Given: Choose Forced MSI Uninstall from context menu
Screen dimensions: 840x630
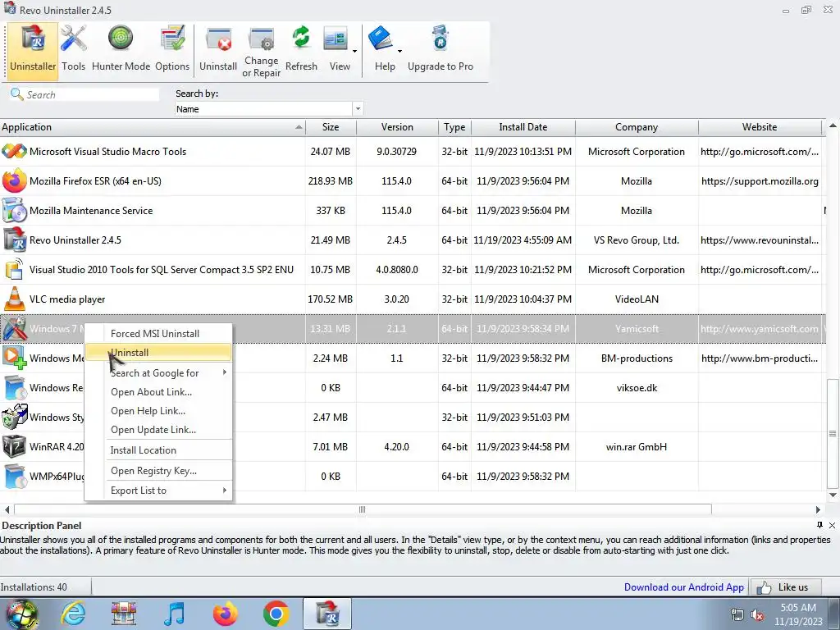Looking at the screenshot, I should [x=158, y=333].
